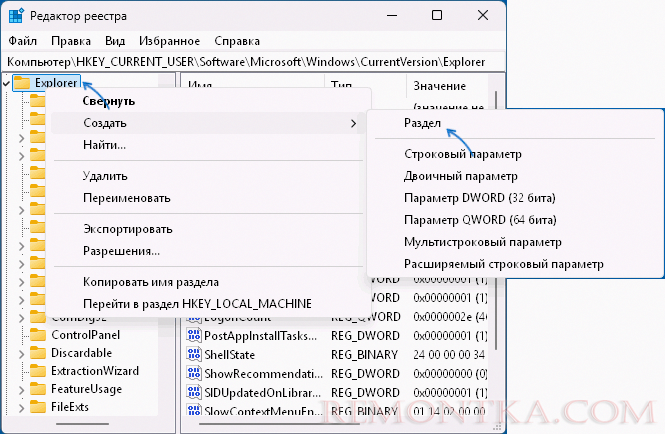The width and height of the screenshot is (665, 434).
Task: Select Параметр QWORD (64 бита)
Action: pos(515,220)
